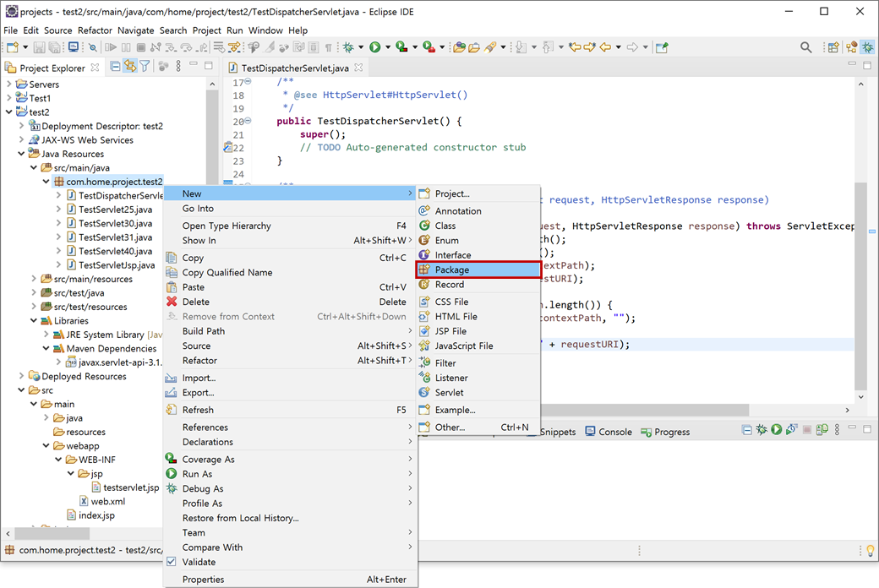879x588 pixels.
Task: Click Open Type Hierarchy in context menu
Action: coord(291,226)
